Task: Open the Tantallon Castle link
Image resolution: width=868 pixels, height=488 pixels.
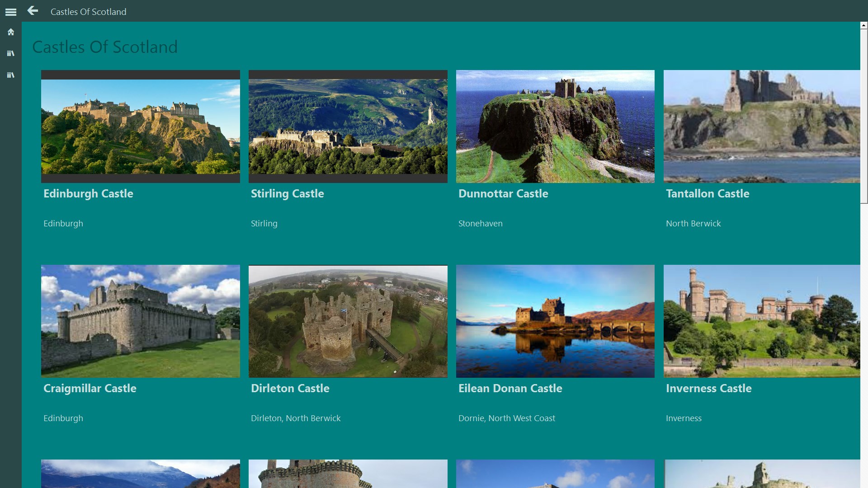Action: tap(708, 193)
